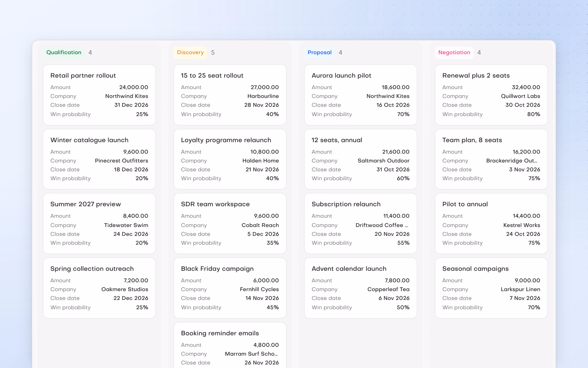The height and width of the screenshot is (368, 588).
Task: Click company Fernhill Cycles
Action: [x=259, y=289]
